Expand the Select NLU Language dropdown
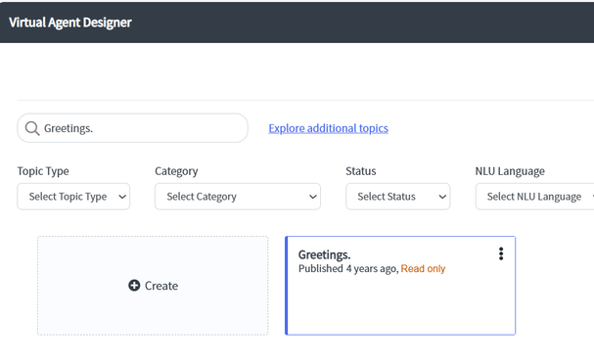Image resolution: width=594 pixels, height=364 pixels. pos(534,197)
